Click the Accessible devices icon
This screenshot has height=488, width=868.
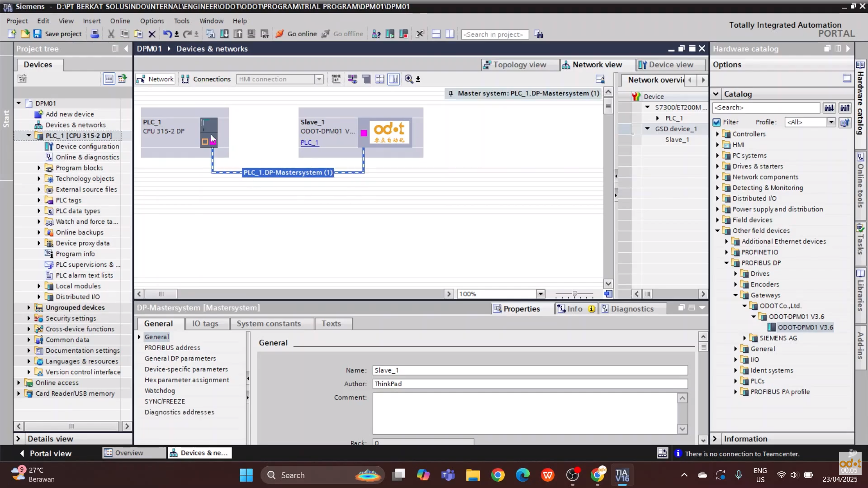pos(376,34)
